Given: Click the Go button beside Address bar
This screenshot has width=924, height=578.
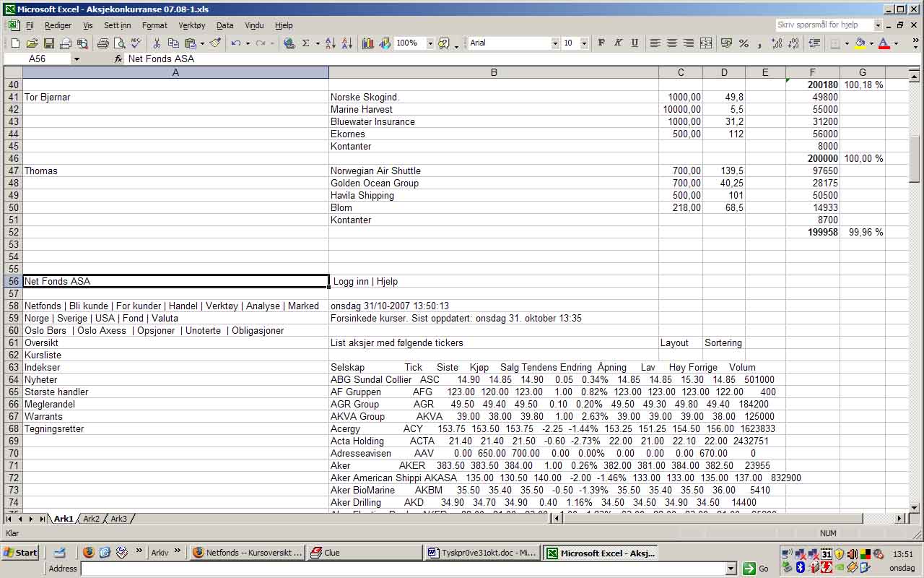Looking at the screenshot, I should (x=757, y=569).
